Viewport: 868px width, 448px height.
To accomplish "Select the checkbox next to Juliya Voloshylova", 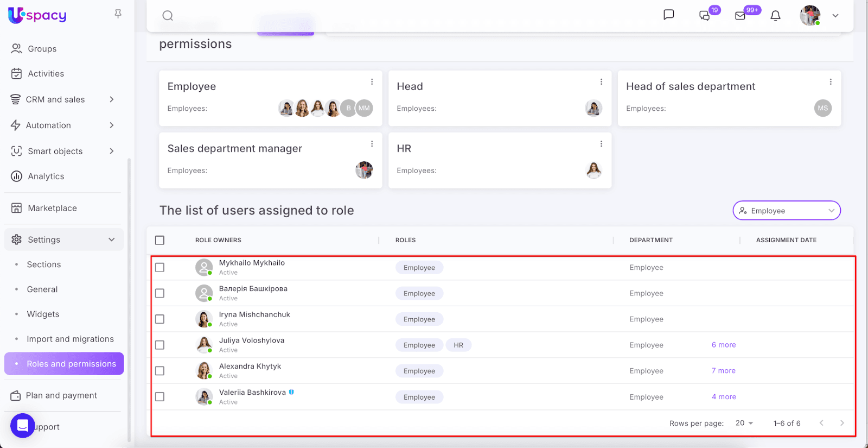I will coord(159,345).
